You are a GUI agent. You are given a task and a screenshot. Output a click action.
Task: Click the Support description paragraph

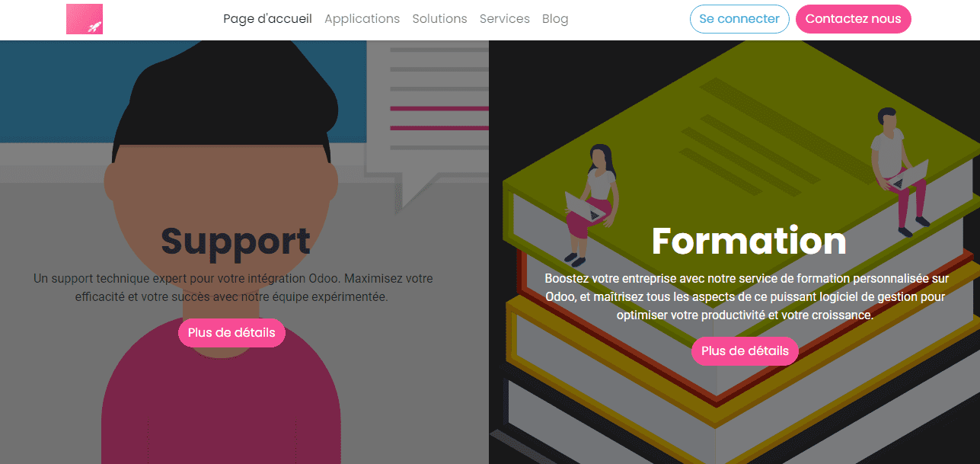(x=232, y=288)
